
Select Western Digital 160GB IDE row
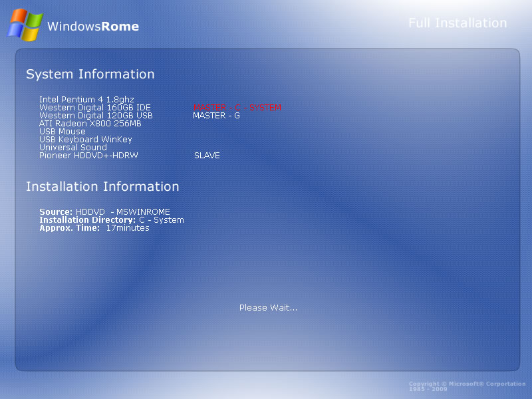(x=95, y=108)
